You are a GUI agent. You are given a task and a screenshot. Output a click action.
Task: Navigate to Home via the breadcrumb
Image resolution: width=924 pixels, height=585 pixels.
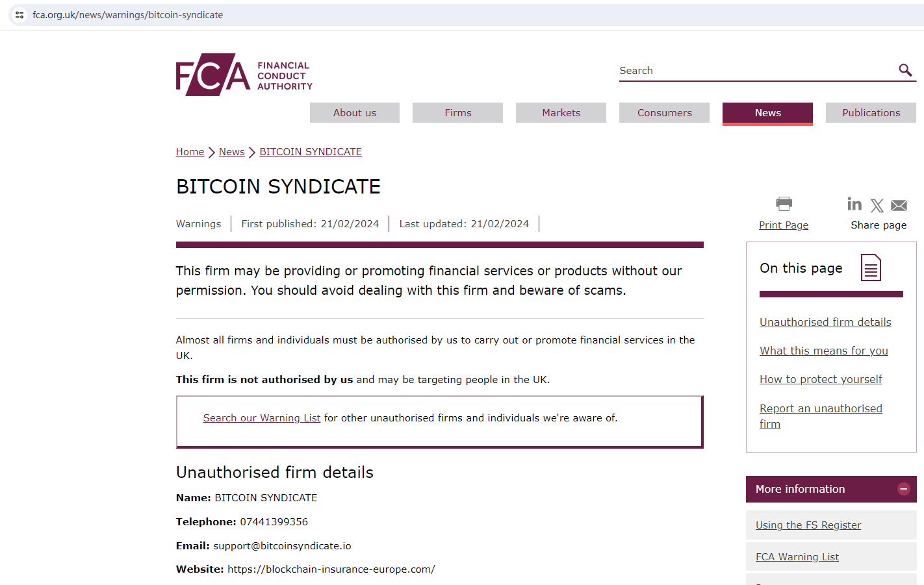coord(190,151)
